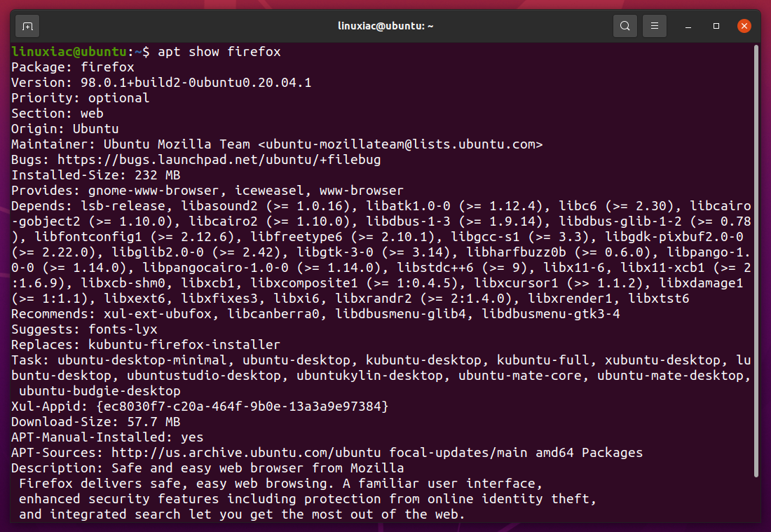Click the Download-Size 57.7 MB text

click(x=96, y=422)
